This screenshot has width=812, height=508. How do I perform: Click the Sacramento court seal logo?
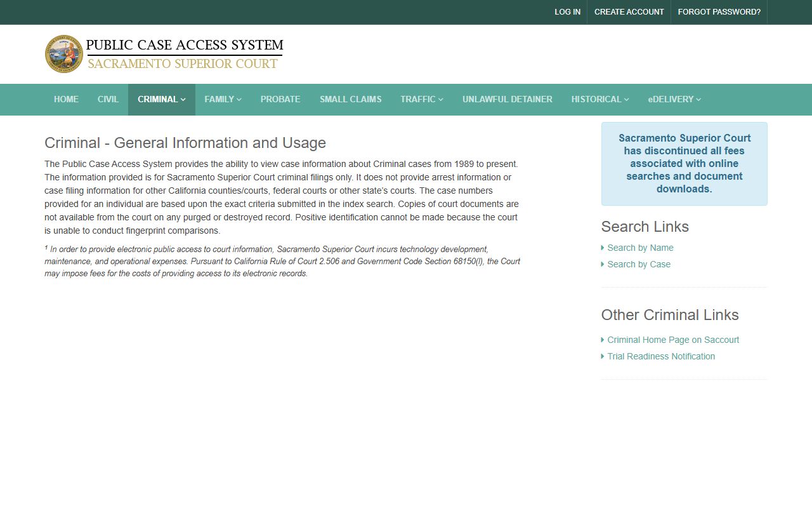click(64, 54)
